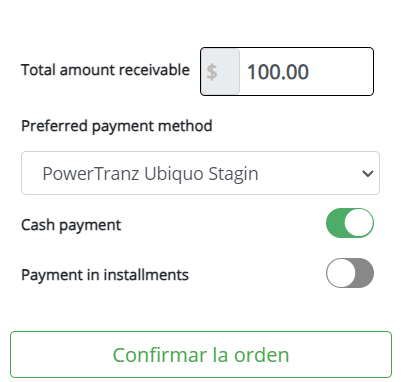Click empty space right of 100.00 in field

(340, 72)
